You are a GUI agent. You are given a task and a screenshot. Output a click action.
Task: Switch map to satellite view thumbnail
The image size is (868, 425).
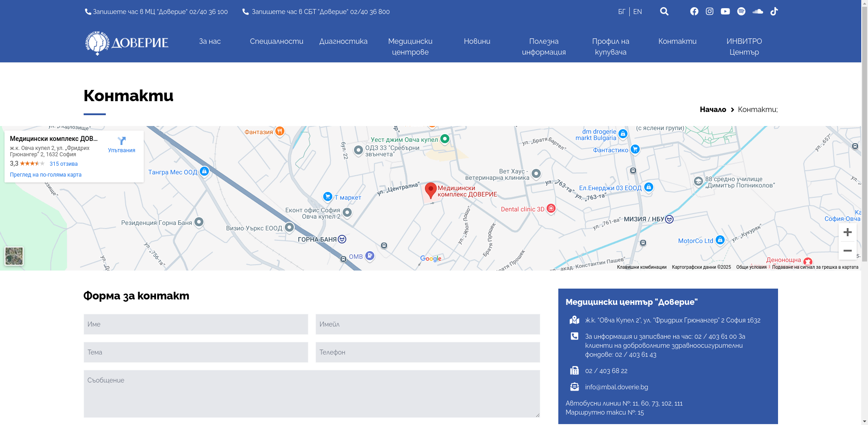click(14, 256)
